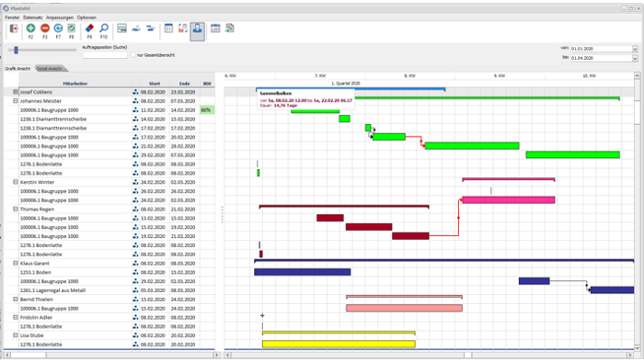The image size is (644, 362).
Task: Click the Auftragsposition search input field
Action: 105,54
